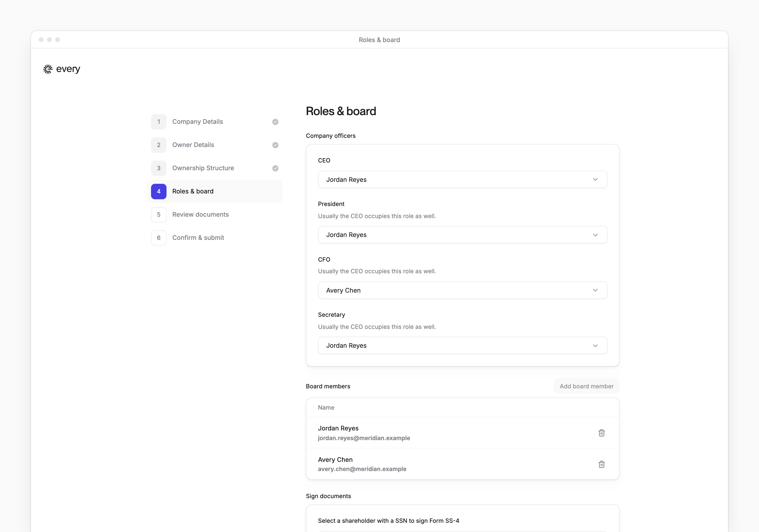Image resolution: width=759 pixels, height=532 pixels.
Task: Click step number 6 badge
Action: (x=159, y=238)
